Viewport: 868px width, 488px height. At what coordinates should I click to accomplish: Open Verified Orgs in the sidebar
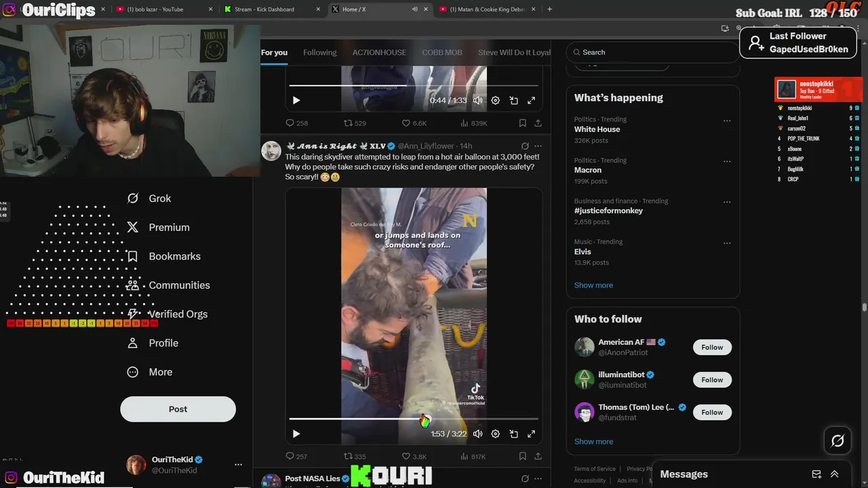point(167,314)
